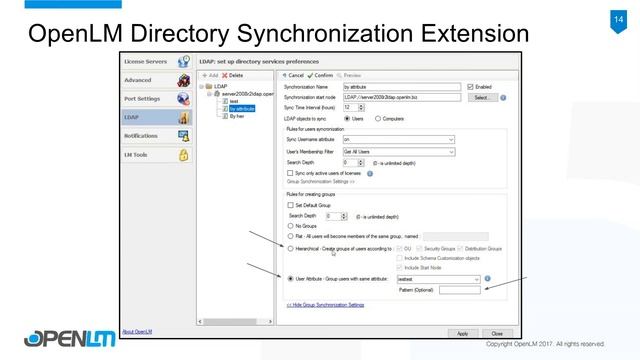Select the User Attribute radio button
Image resolution: width=640 pixels, height=360 pixels.
(290, 279)
